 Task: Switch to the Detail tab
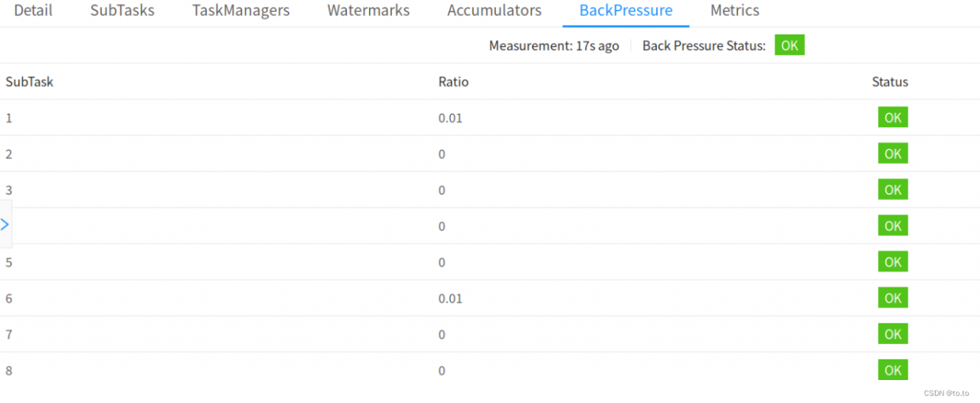click(34, 11)
